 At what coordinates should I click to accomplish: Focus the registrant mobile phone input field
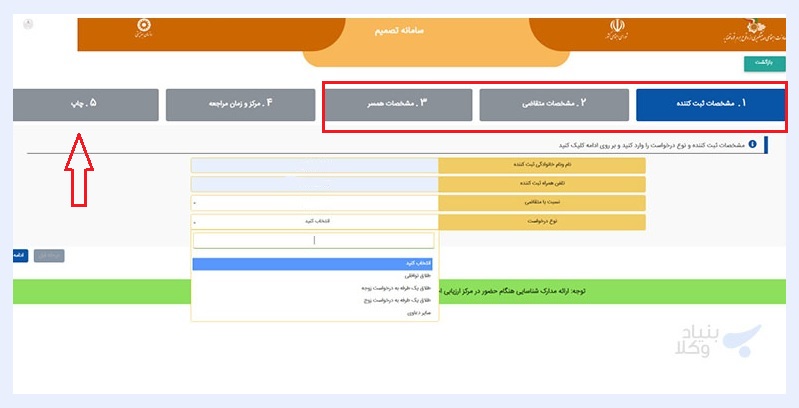[315, 184]
